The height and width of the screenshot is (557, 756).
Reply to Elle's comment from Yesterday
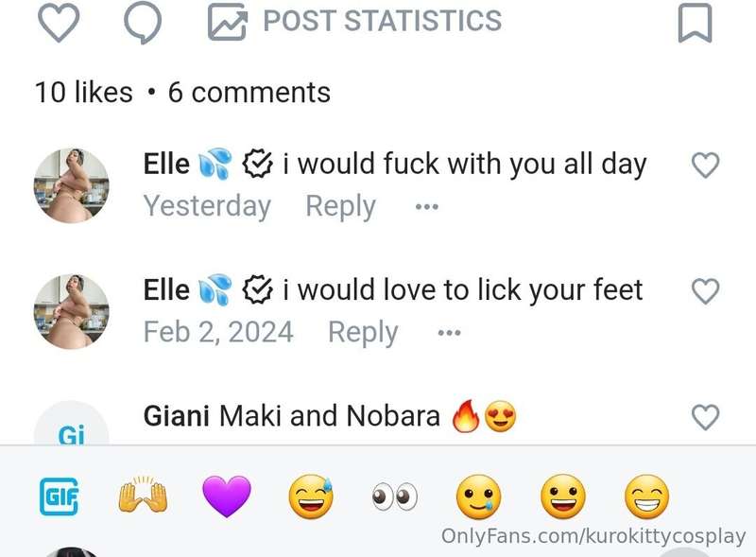point(340,206)
